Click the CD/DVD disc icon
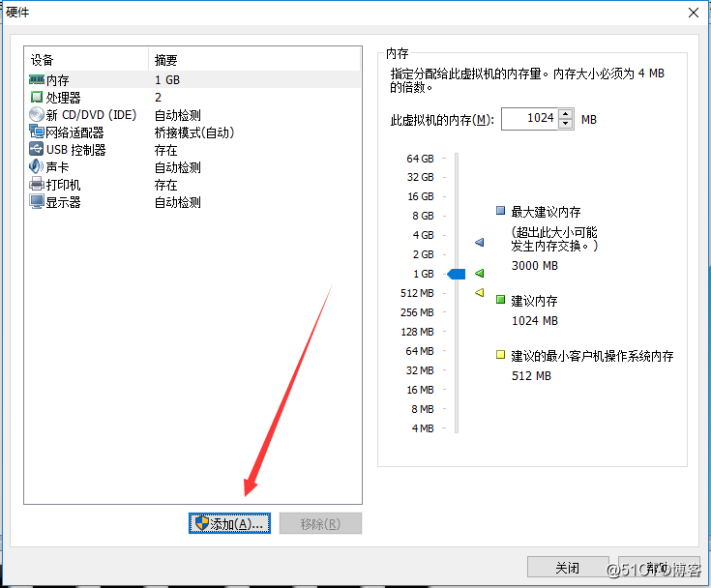Viewport: 711px width, 588px height. (37, 114)
